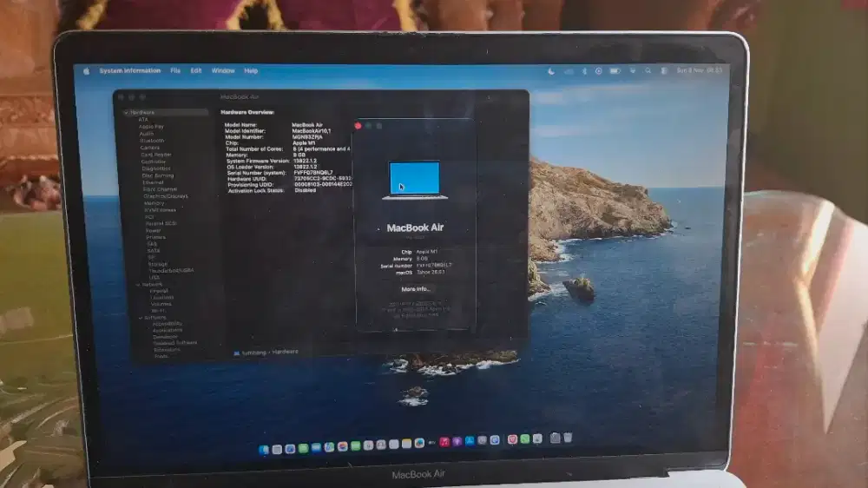This screenshot has height=488, width=868.
Task: Open Launchpad from the Dock
Action: coord(277,449)
